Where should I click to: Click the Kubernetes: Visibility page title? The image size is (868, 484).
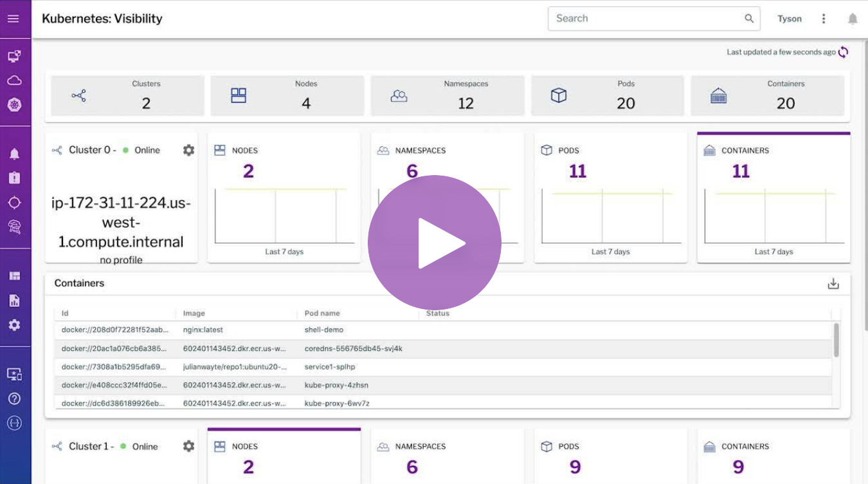[x=102, y=19]
